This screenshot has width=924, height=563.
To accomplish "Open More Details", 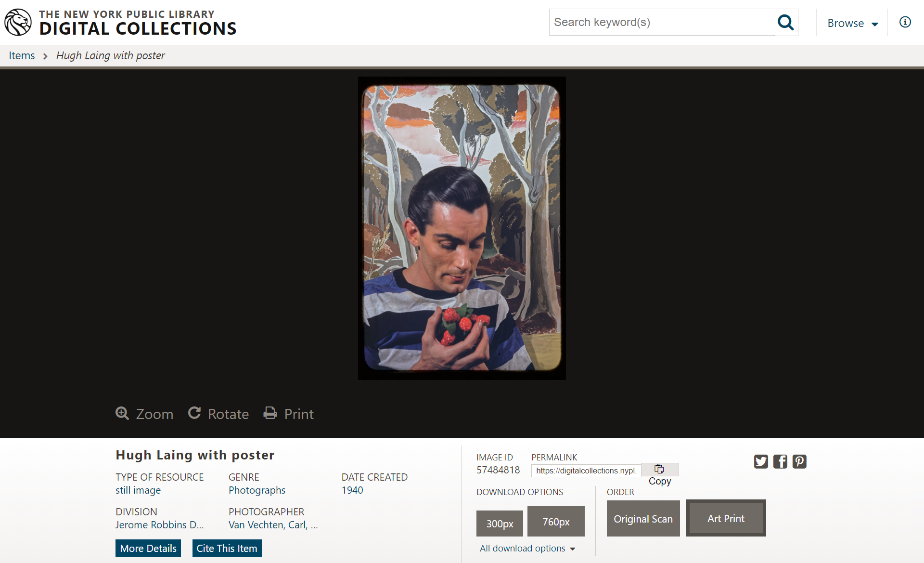I will (x=148, y=548).
